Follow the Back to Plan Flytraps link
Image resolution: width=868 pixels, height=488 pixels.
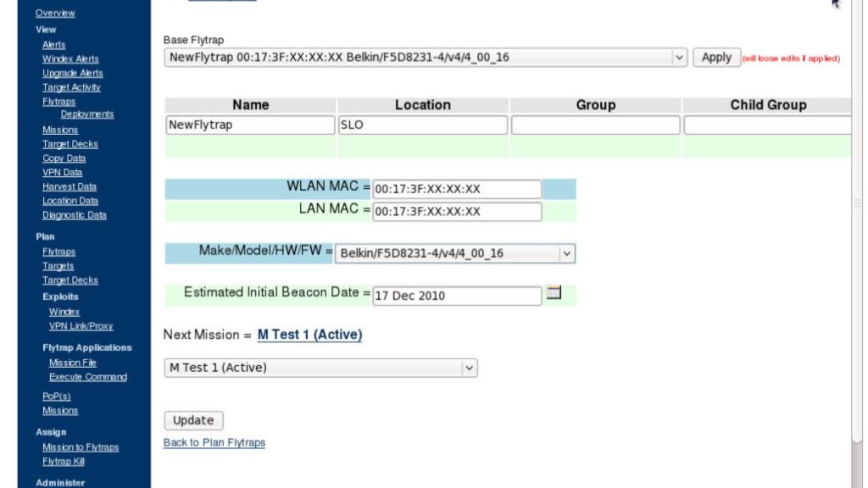tap(214, 443)
